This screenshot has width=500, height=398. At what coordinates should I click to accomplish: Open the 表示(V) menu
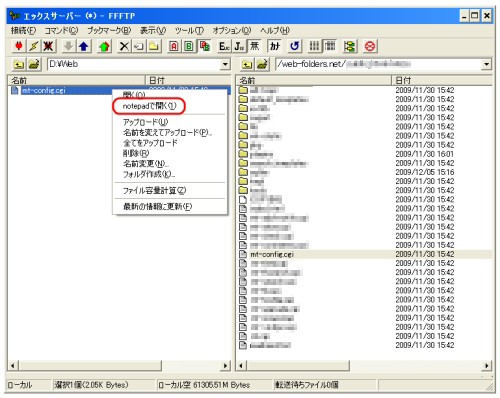(x=153, y=31)
